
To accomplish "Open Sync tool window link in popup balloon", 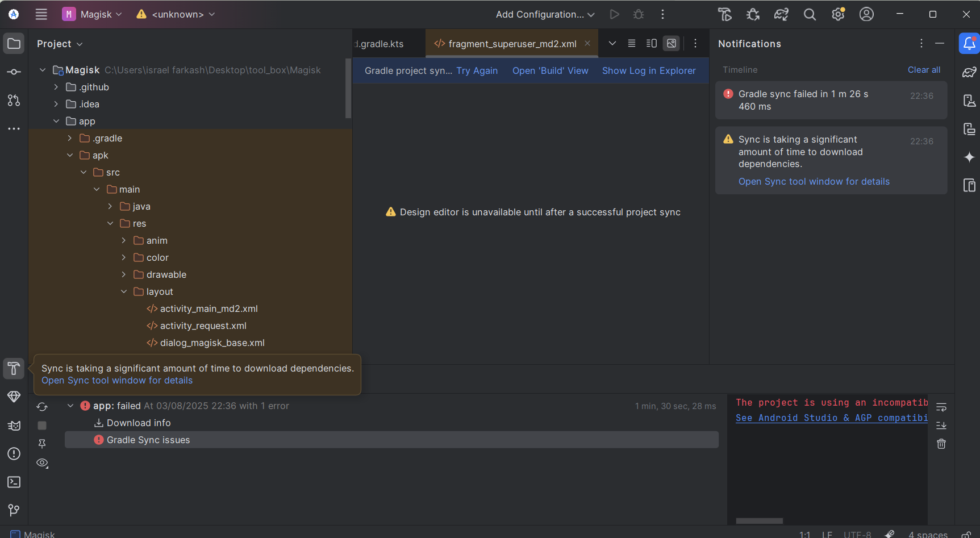I will coord(117,380).
